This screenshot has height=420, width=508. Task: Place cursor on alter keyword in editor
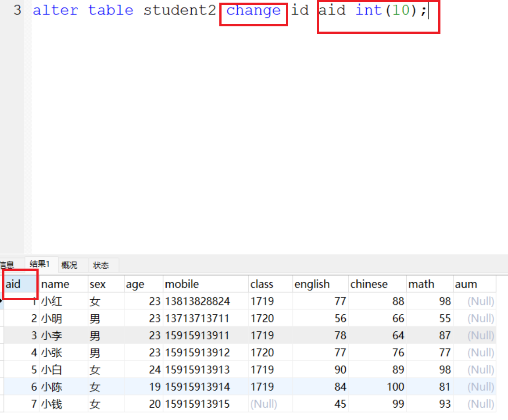click(55, 10)
